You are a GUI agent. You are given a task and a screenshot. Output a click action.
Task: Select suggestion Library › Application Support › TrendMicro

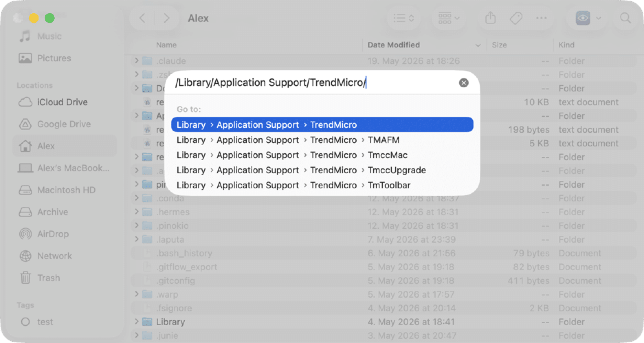coord(322,125)
